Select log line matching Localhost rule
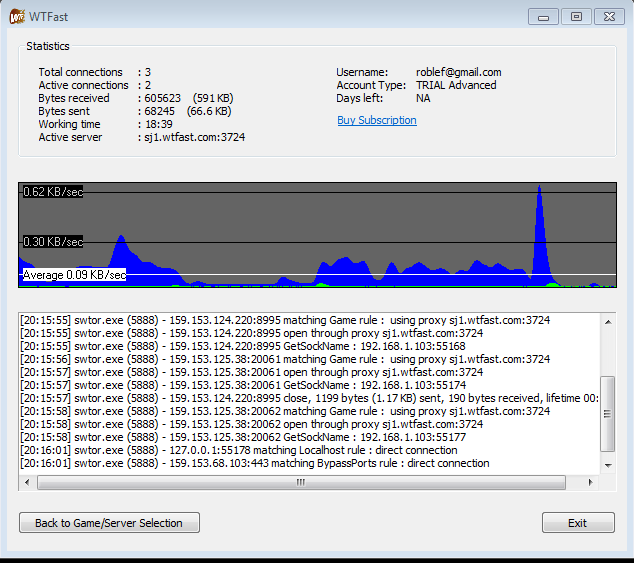This screenshot has height=563, width=634. [x=239, y=450]
